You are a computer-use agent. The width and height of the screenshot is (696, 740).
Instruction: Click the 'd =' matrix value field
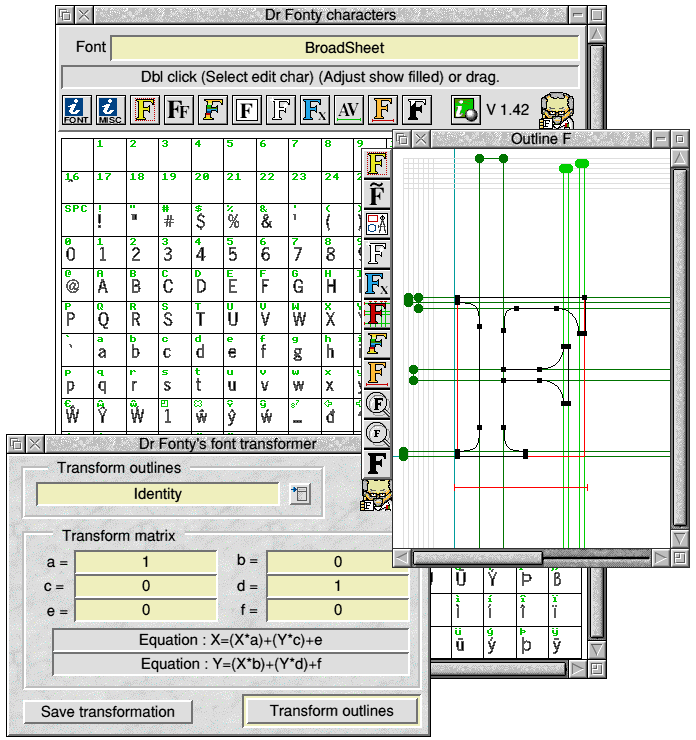(x=337, y=586)
